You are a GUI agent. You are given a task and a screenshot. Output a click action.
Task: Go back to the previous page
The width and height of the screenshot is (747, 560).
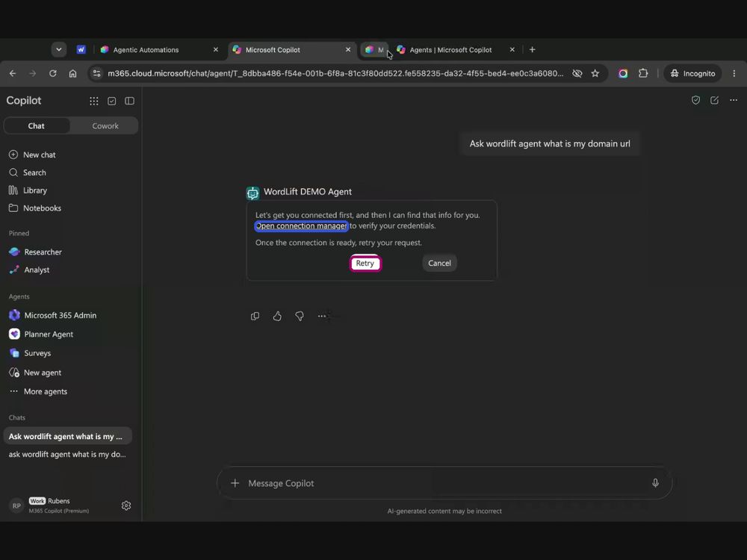tap(13, 73)
